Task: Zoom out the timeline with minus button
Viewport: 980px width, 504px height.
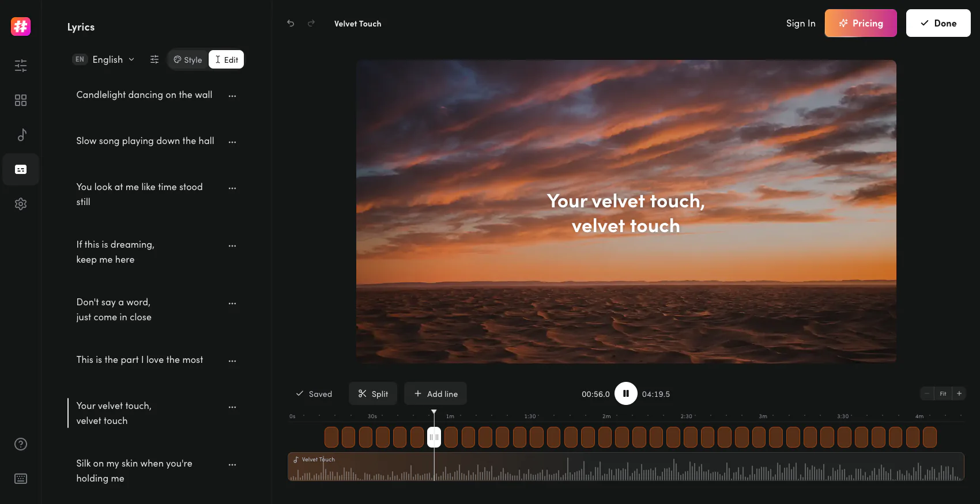Action: [x=927, y=394]
